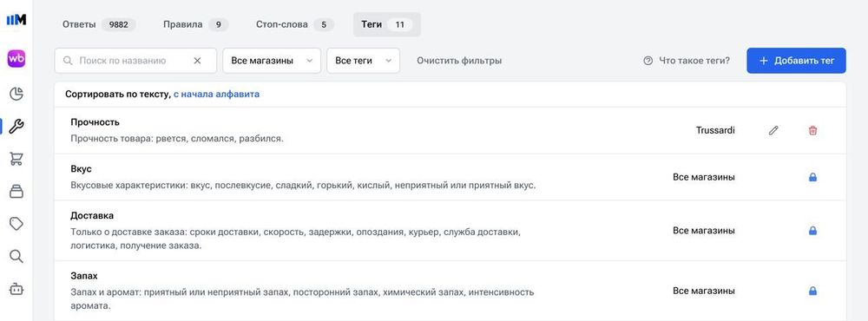Switch to the Стоп-слова tab

(294, 24)
